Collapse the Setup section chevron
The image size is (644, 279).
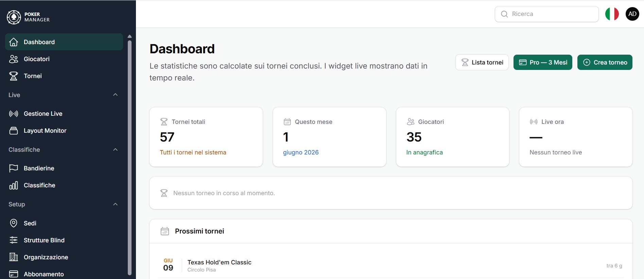116,204
